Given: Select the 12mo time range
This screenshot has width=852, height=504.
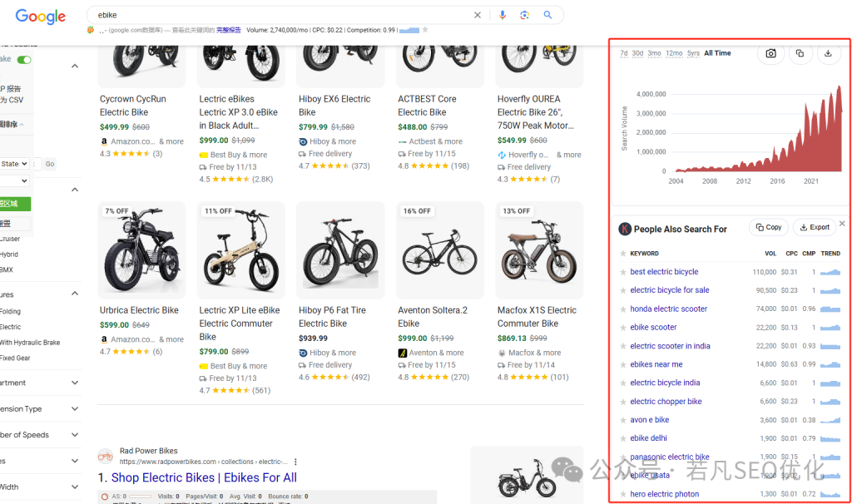Looking at the screenshot, I should 674,53.
